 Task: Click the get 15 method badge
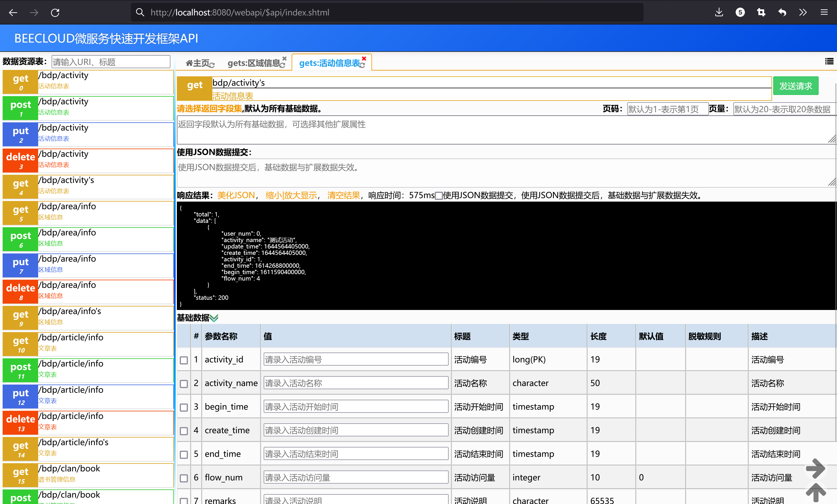20,475
